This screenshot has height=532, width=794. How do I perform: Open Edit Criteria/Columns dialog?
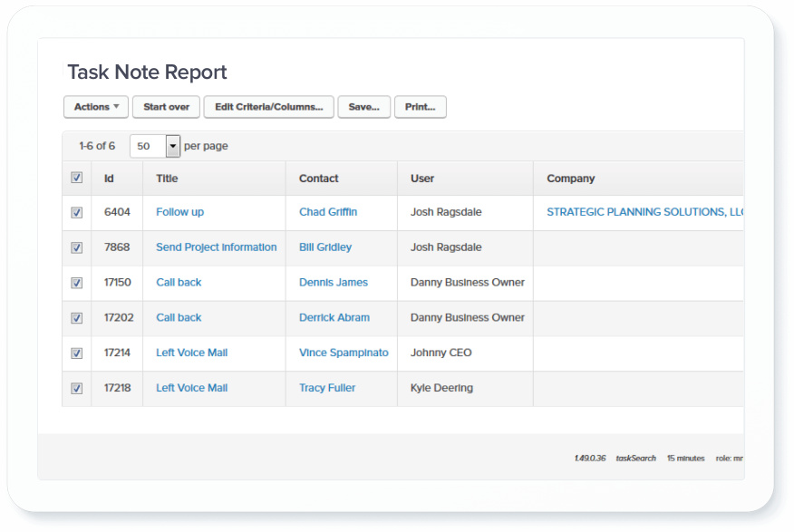coord(268,107)
